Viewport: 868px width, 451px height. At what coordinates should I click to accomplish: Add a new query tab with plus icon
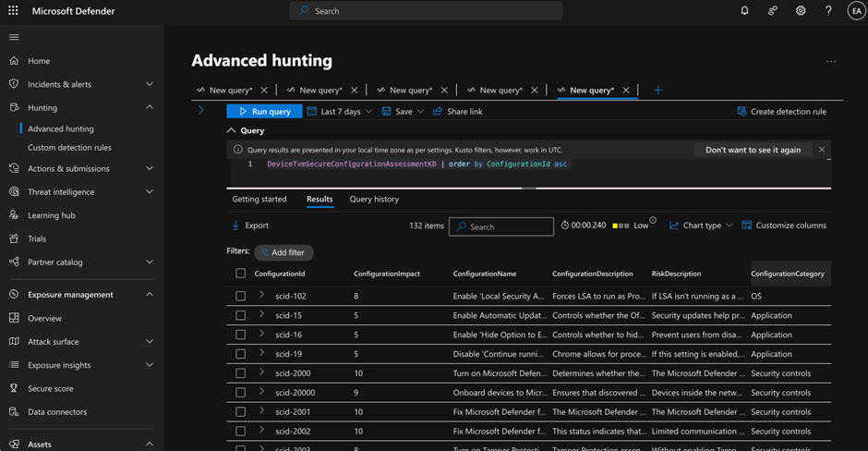657,90
